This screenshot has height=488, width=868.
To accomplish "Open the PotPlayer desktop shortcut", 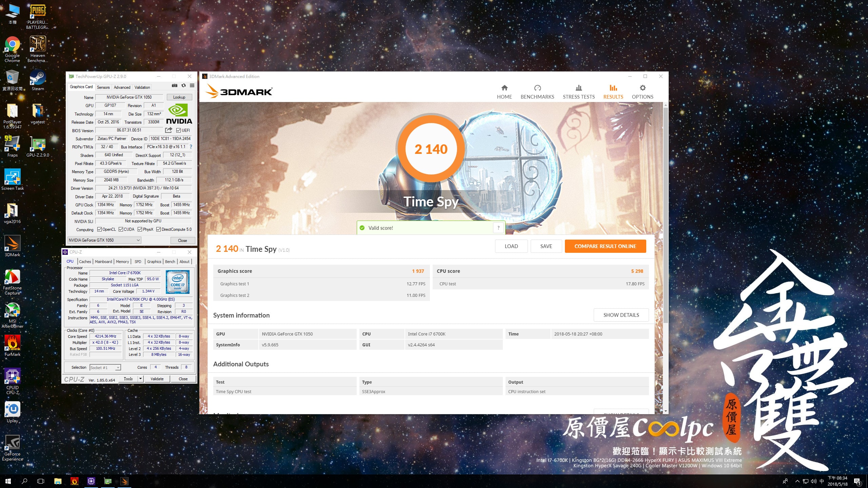I will pyautogui.click(x=12, y=116).
